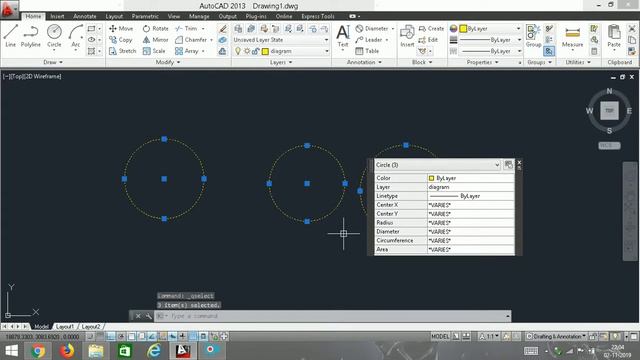This screenshot has width=640, height=360.
Task: Choose the Scale tool
Action: pyautogui.click(x=154, y=51)
